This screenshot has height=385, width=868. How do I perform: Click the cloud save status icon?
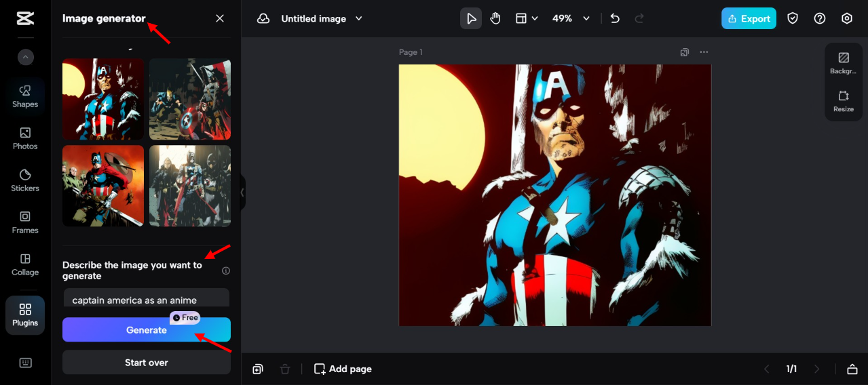pos(263,18)
